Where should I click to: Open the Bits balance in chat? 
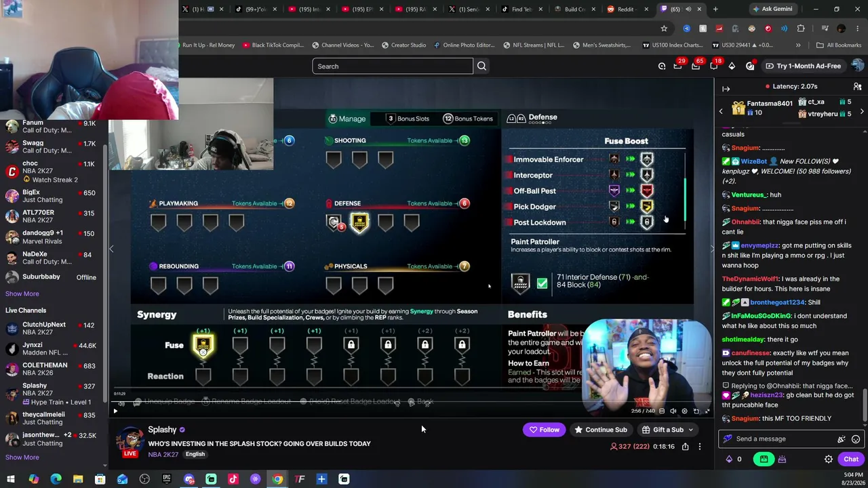734,459
